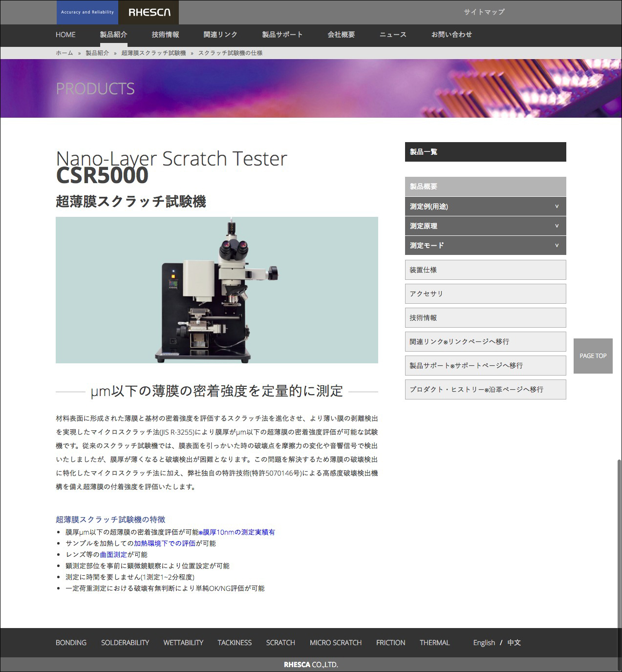The height and width of the screenshot is (672, 622).
Task: Click 曲面測定 link
Action: 113,555
